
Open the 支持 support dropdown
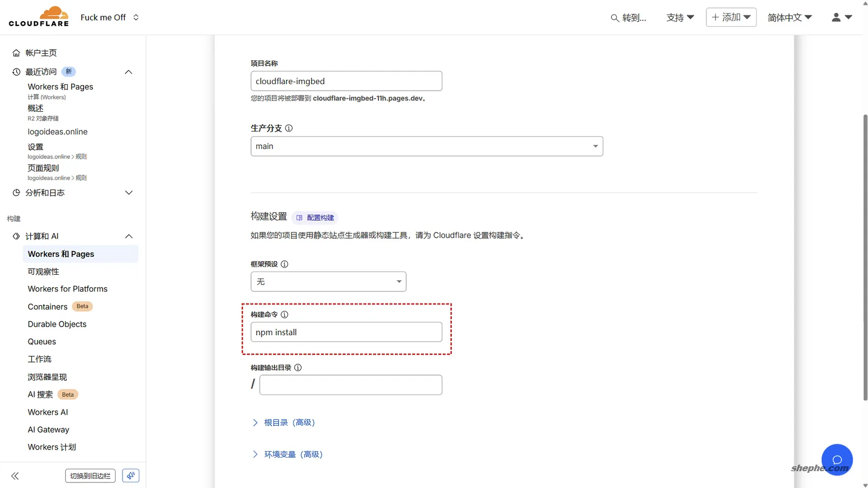pyautogui.click(x=680, y=17)
